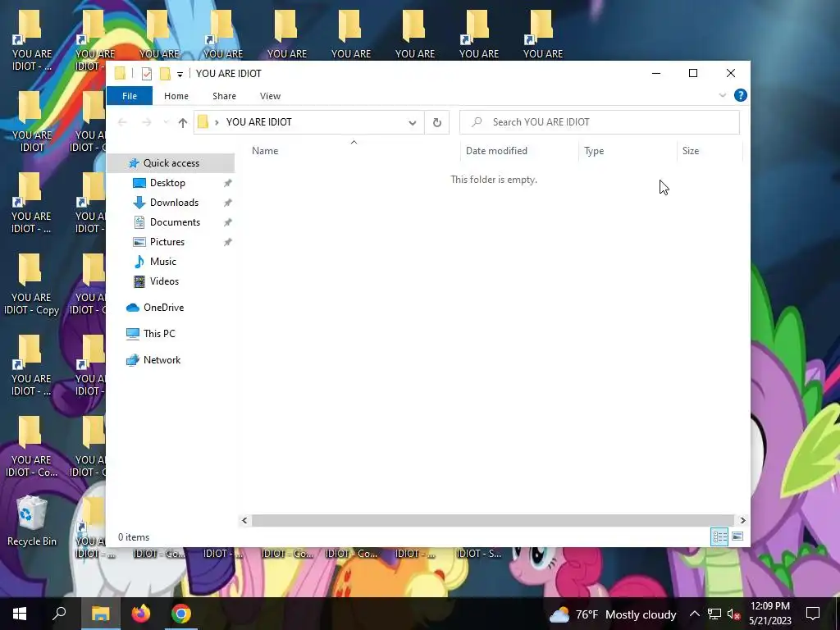The image size is (840, 630).
Task: Launch Google Chrome from the taskbar
Action: (x=181, y=614)
